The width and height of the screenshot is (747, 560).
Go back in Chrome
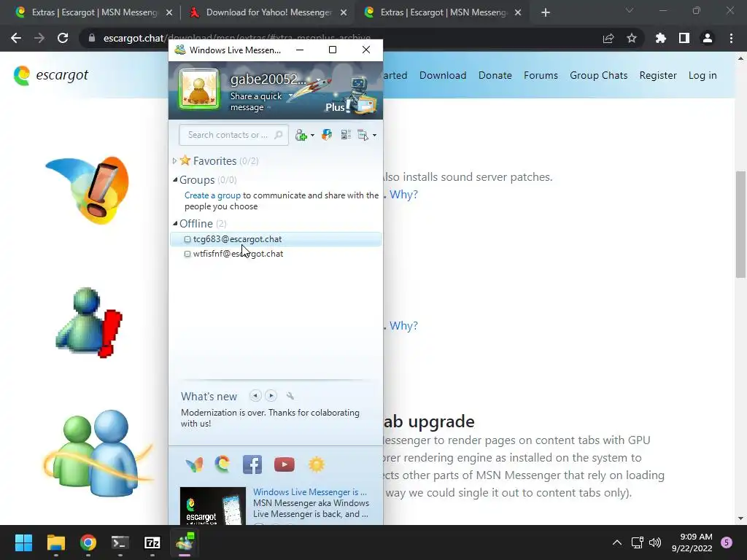pyautogui.click(x=16, y=38)
